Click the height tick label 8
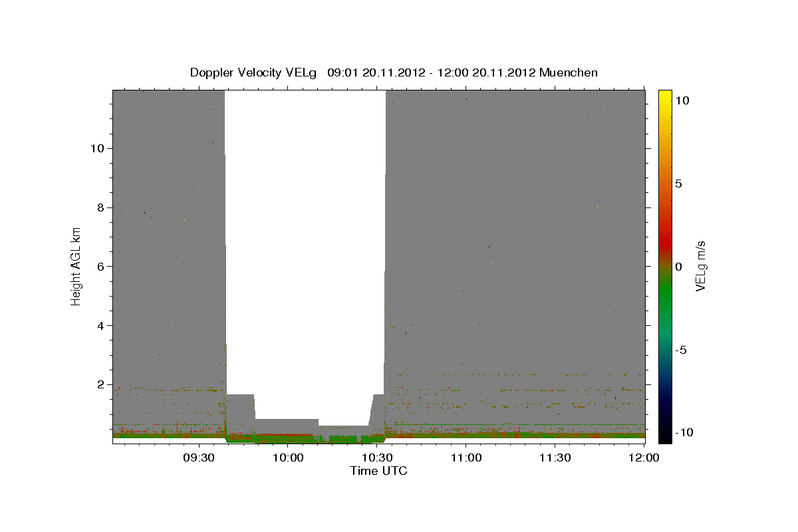 point(99,207)
